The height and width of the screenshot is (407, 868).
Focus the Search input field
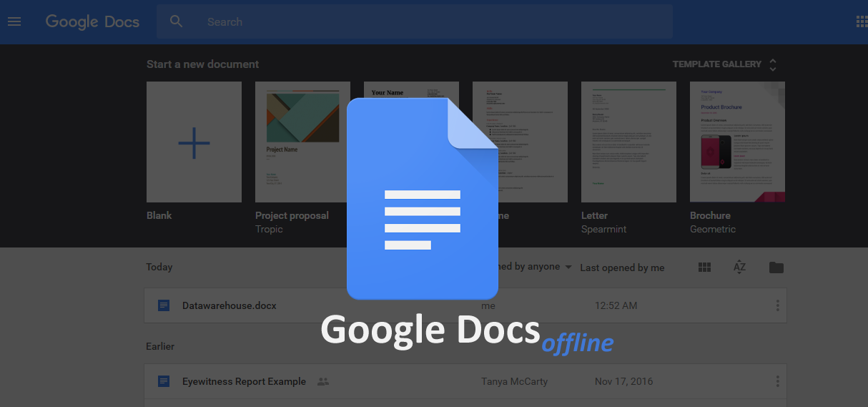tap(415, 21)
